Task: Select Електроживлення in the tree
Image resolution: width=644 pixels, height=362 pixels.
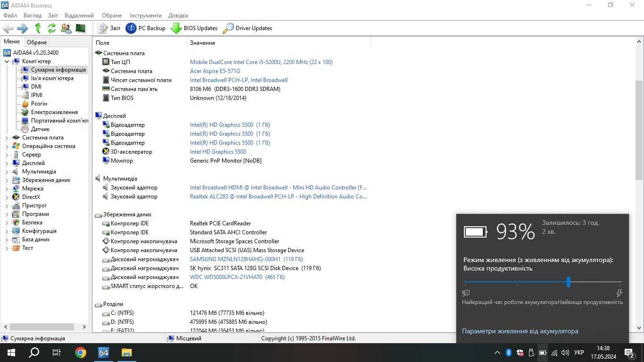Action: (54, 112)
